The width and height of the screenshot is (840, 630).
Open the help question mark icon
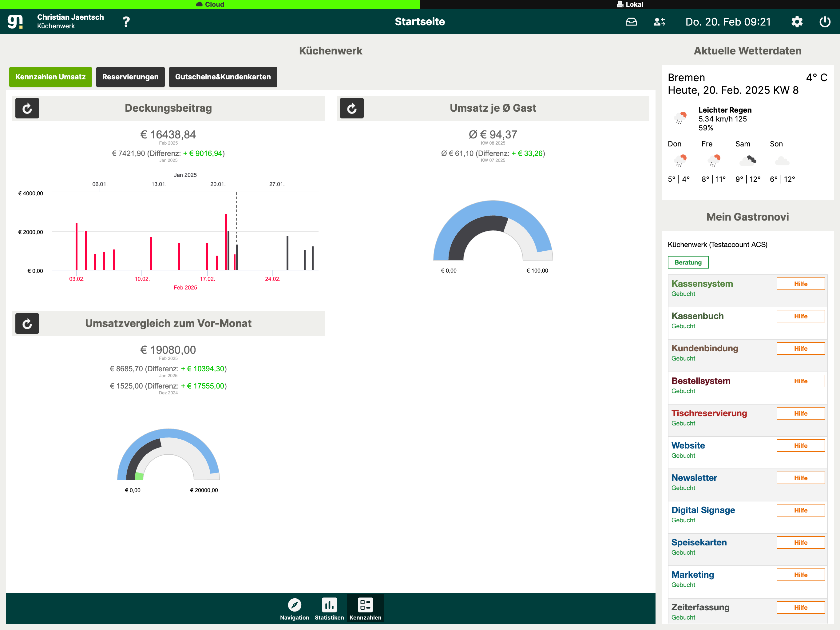pyautogui.click(x=126, y=22)
